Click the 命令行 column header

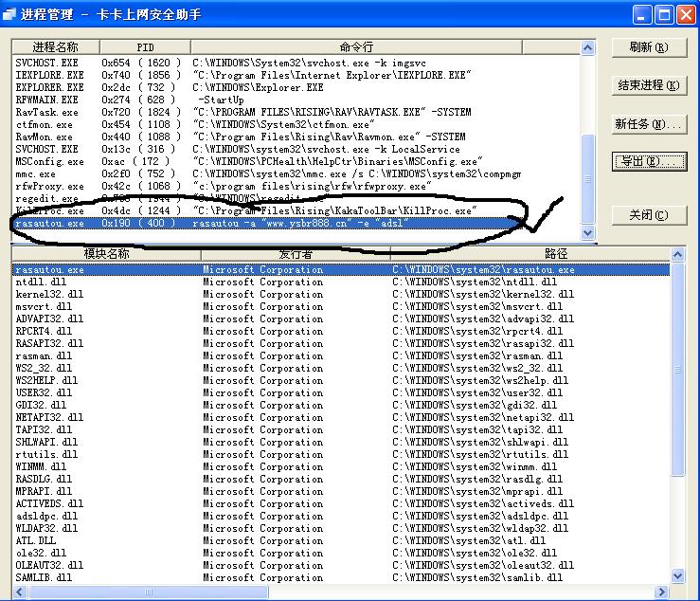click(x=356, y=46)
